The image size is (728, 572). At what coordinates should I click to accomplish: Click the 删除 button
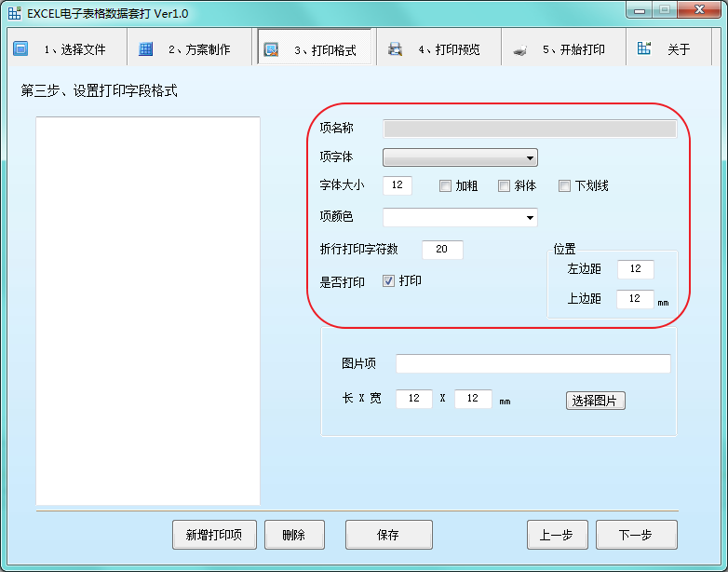[294, 535]
